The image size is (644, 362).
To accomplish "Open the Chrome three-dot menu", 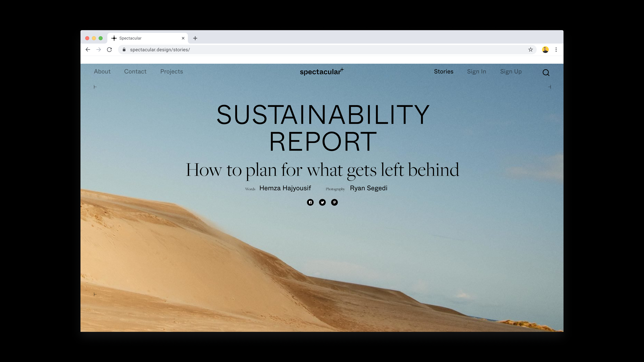I will pyautogui.click(x=556, y=49).
